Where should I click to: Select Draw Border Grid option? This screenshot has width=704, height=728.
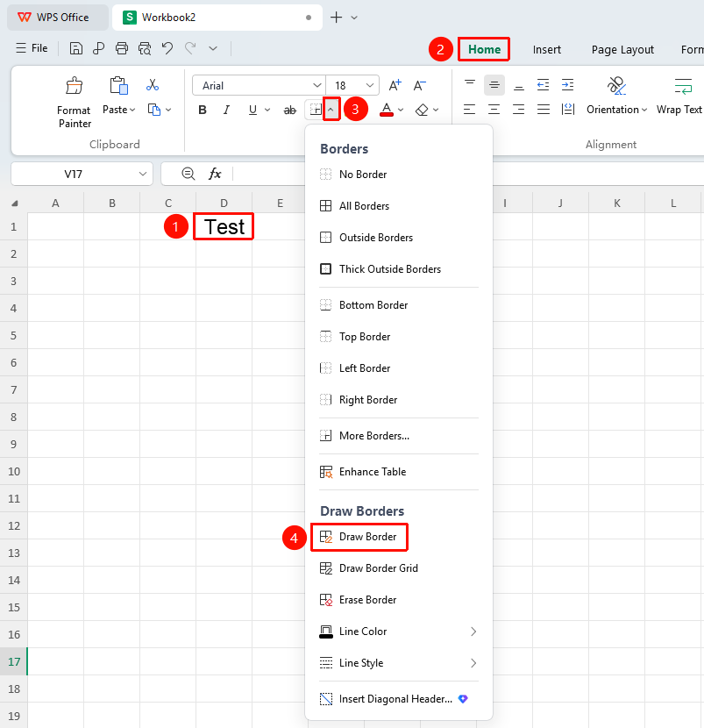point(398,568)
